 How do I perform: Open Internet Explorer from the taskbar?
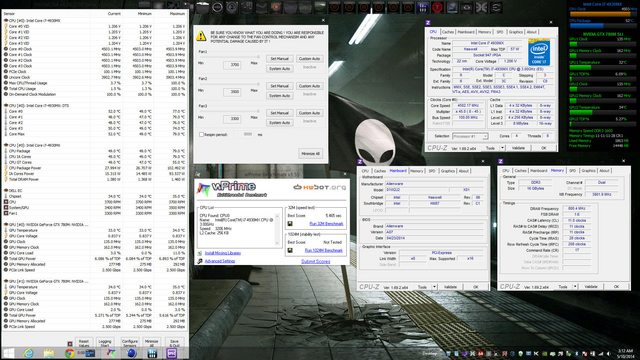29,353
